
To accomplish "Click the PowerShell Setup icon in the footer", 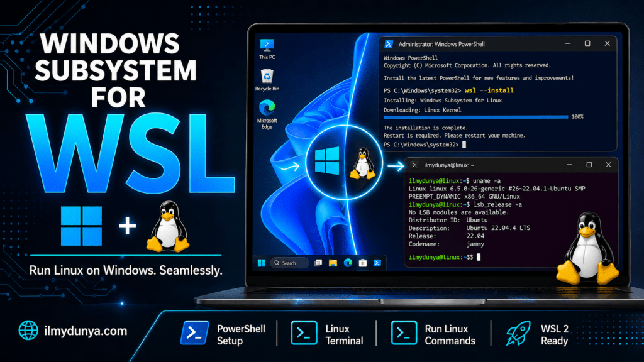I will [x=194, y=332].
